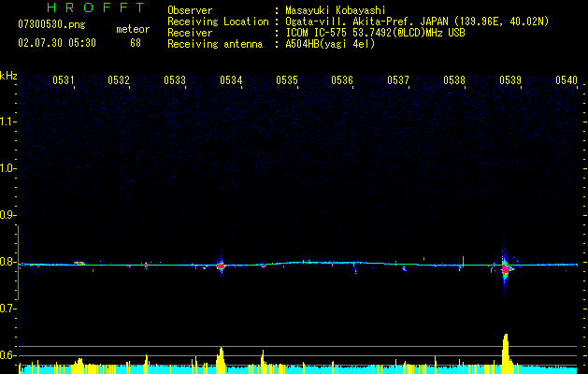Click the "Receiving antenna" label
This screenshot has height=374, width=588.
tap(215, 44)
